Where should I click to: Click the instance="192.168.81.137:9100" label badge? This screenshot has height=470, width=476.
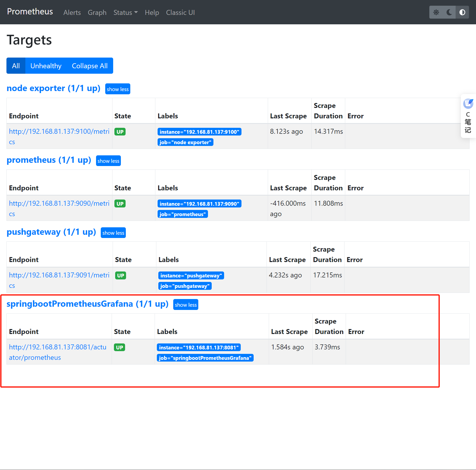tap(199, 132)
